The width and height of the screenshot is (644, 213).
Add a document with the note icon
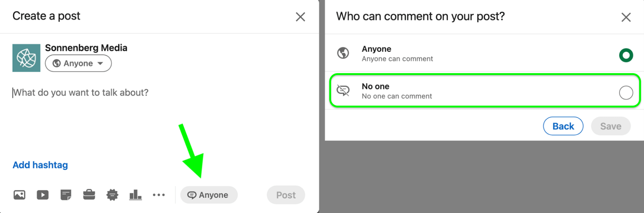click(66, 195)
